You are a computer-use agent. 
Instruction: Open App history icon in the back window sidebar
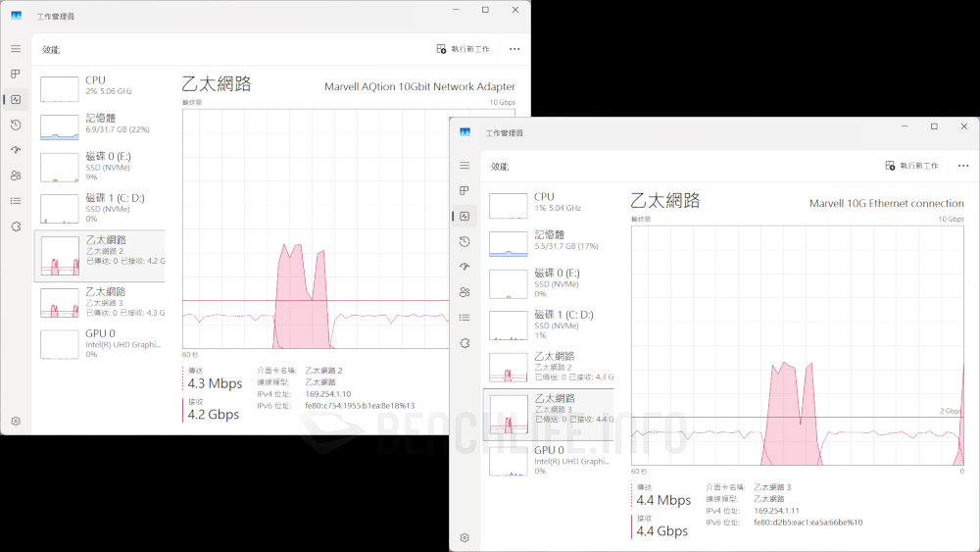point(16,125)
